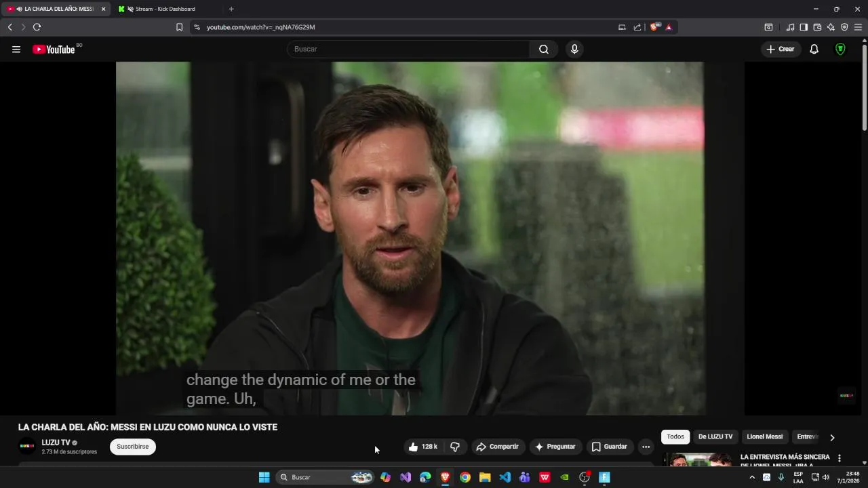Image resolution: width=868 pixels, height=488 pixels.
Task: Open the Crear create menu
Action: click(x=781, y=49)
